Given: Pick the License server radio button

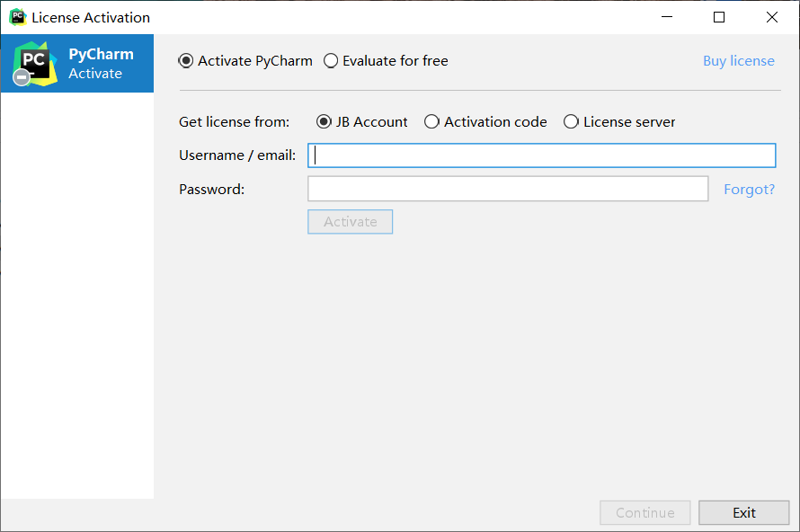Looking at the screenshot, I should point(571,122).
